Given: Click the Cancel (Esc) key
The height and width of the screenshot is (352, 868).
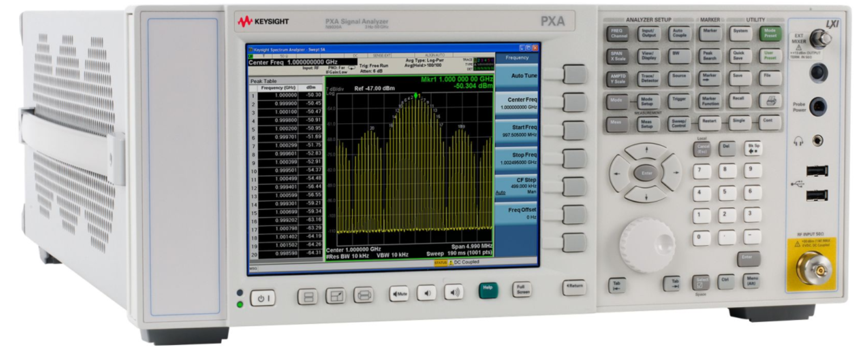Looking at the screenshot, I should tap(702, 149).
